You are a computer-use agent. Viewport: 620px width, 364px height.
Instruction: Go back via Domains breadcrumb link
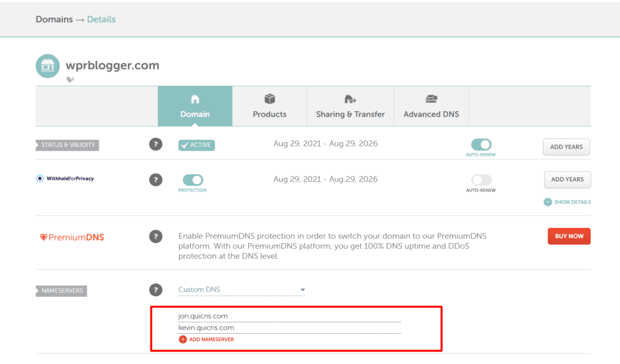pyautogui.click(x=53, y=19)
